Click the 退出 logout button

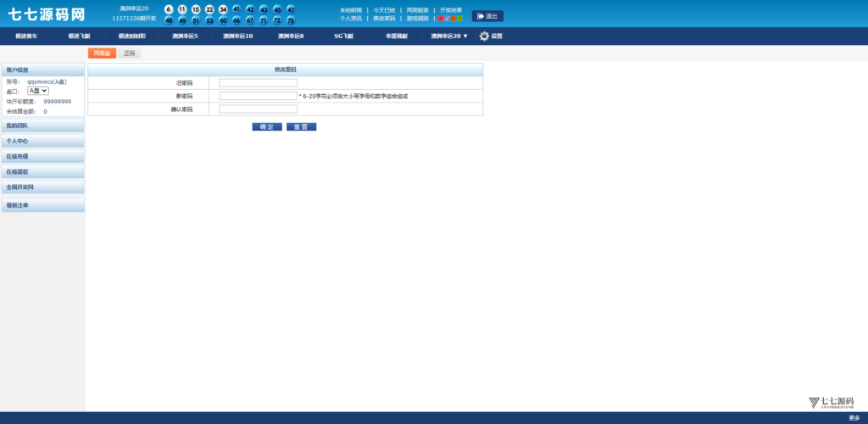click(x=487, y=16)
